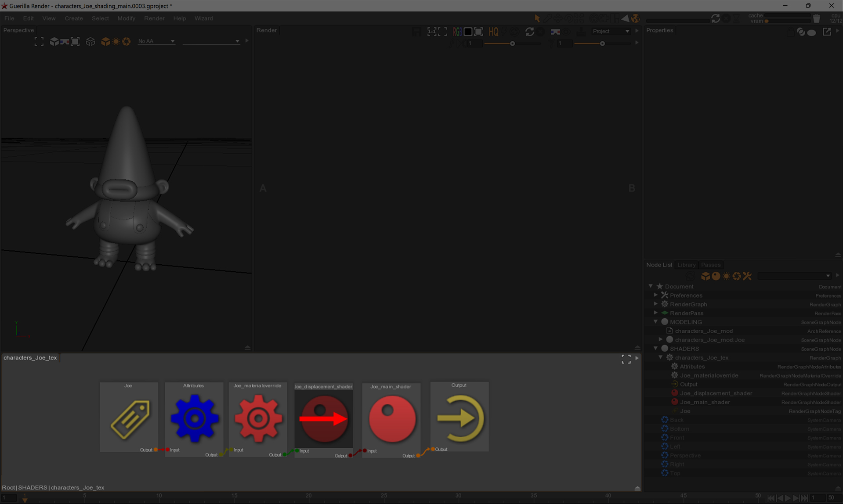Viewport: 843px width, 504px height.
Task: Click the Joe_displacement_shader node icon
Action: (323, 418)
